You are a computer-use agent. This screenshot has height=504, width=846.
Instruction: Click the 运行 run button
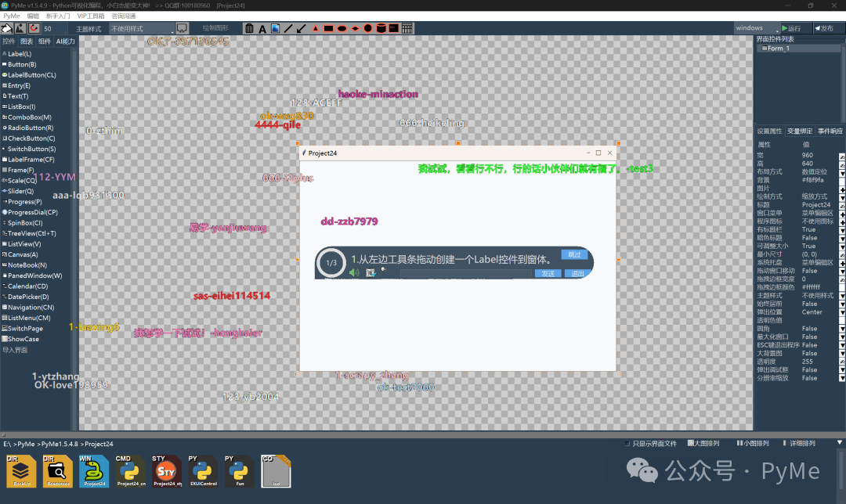pos(792,28)
